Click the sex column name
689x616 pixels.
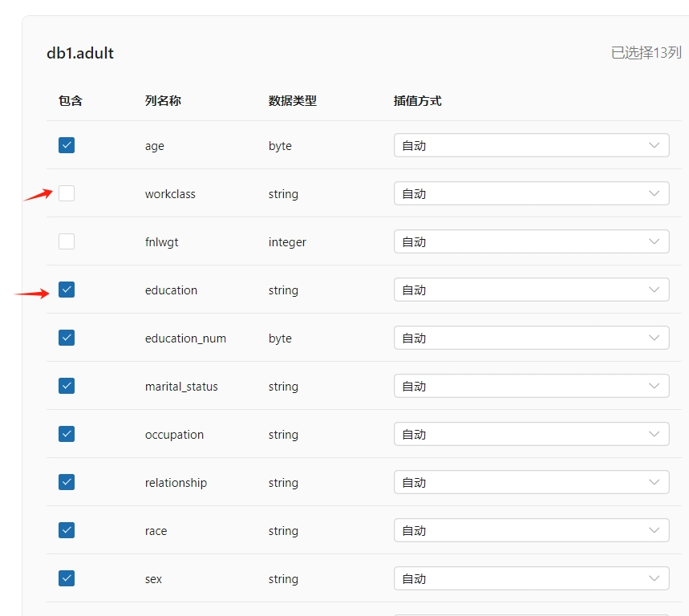click(153, 579)
